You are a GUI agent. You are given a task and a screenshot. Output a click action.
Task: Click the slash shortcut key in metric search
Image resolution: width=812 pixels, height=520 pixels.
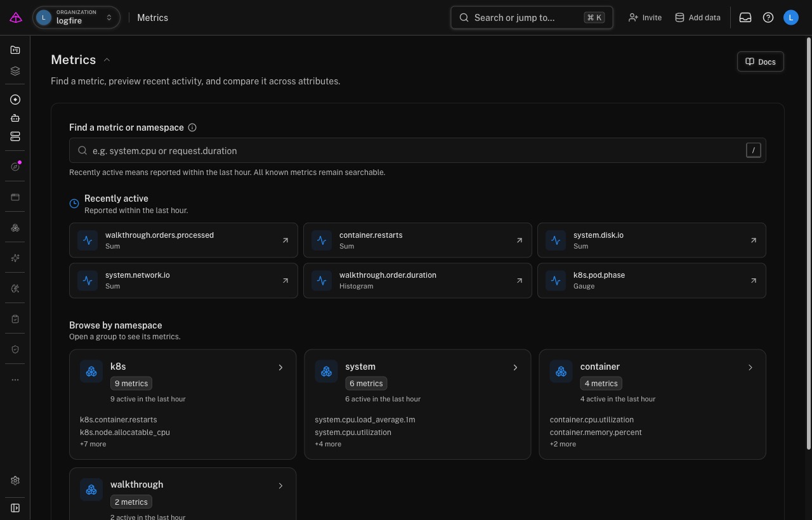(x=753, y=150)
